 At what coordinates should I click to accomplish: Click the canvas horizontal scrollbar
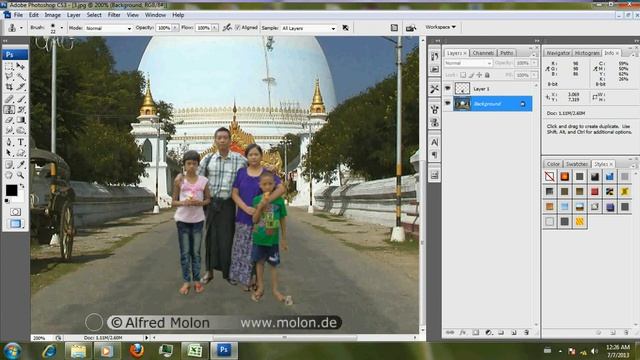[x=284, y=338]
